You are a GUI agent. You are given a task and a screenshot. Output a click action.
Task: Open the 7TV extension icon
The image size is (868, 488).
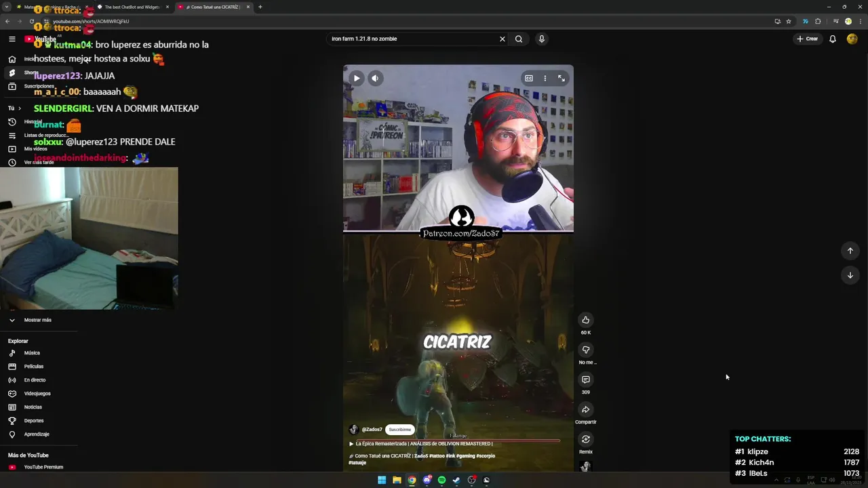pos(806,21)
